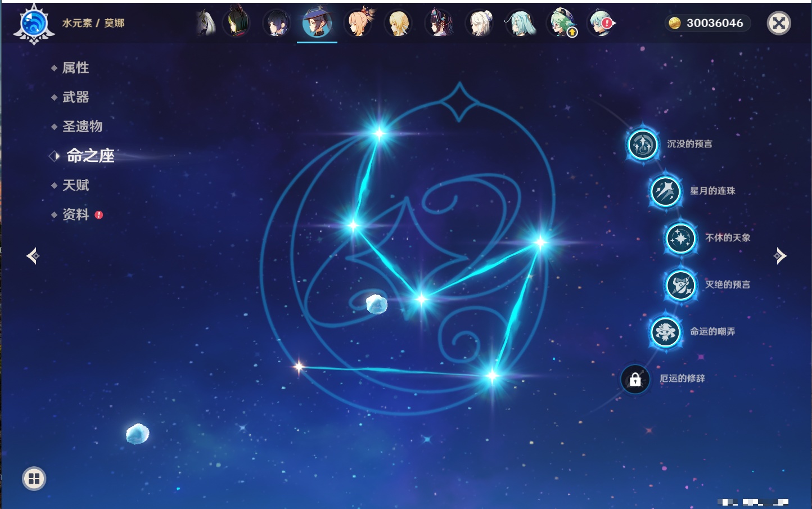
Task: Close the character screen with X button
Action: pyautogui.click(x=779, y=23)
